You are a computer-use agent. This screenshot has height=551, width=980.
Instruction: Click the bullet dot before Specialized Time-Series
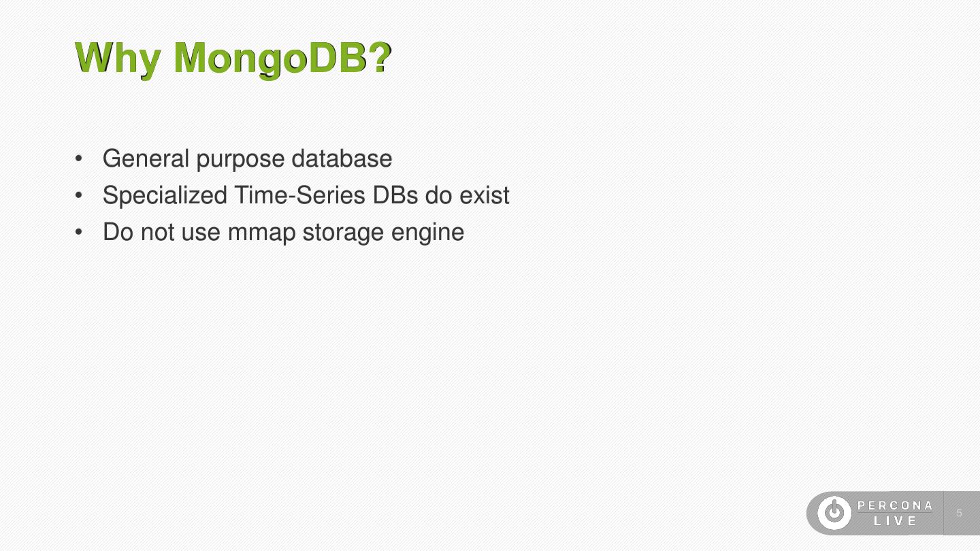click(80, 196)
